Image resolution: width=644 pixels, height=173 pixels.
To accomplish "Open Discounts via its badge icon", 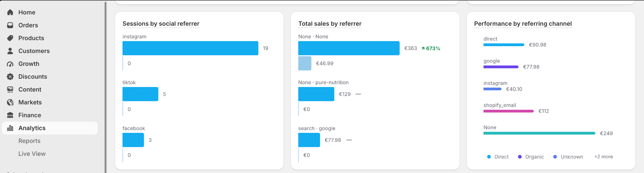I will 10,77.
